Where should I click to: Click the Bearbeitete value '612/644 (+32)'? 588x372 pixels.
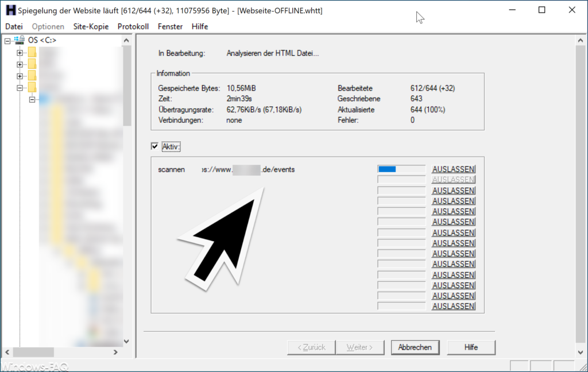pos(432,88)
